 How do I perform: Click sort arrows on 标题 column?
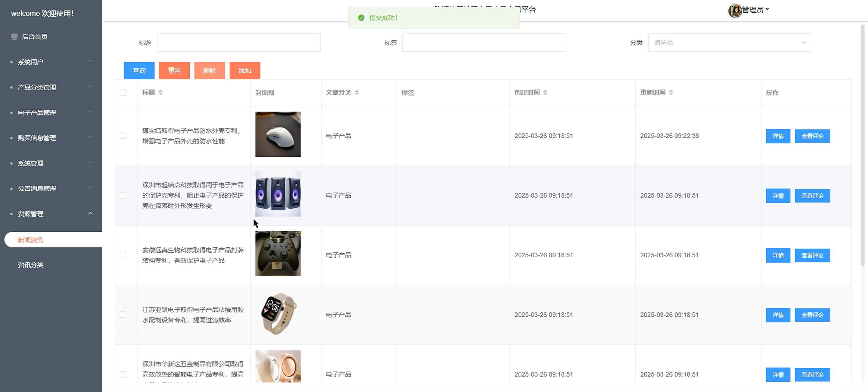(x=160, y=92)
